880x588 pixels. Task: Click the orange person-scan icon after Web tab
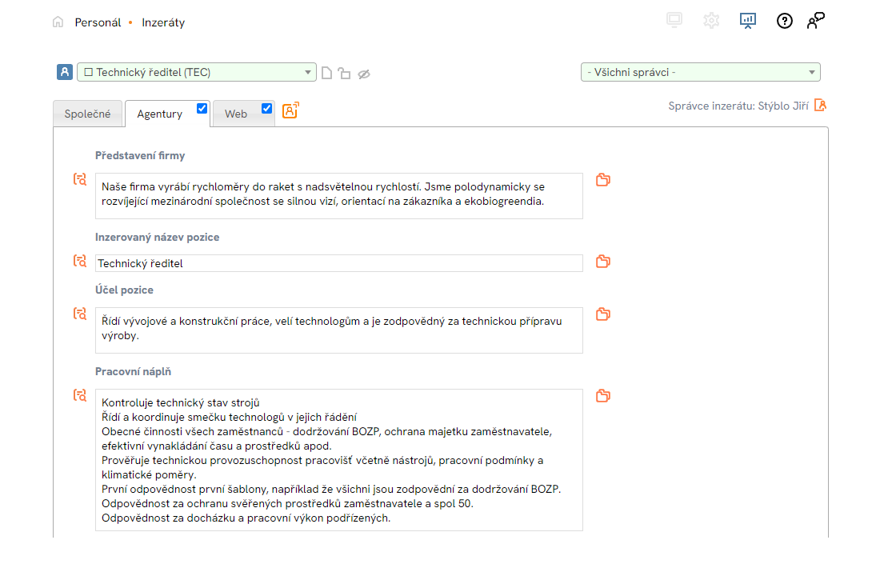pyautogui.click(x=290, y=110)
